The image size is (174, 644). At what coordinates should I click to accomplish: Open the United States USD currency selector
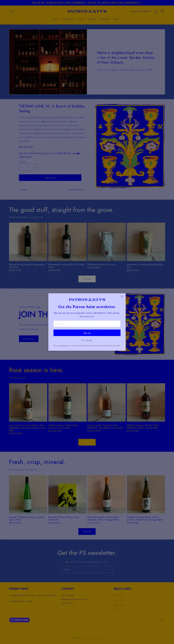[x=141, y=11]
